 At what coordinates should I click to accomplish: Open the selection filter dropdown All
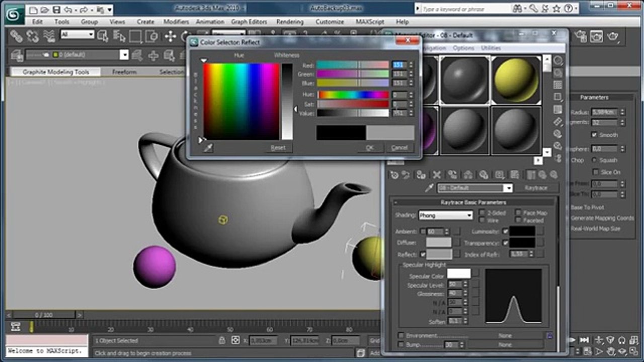[x=77, y=34]
